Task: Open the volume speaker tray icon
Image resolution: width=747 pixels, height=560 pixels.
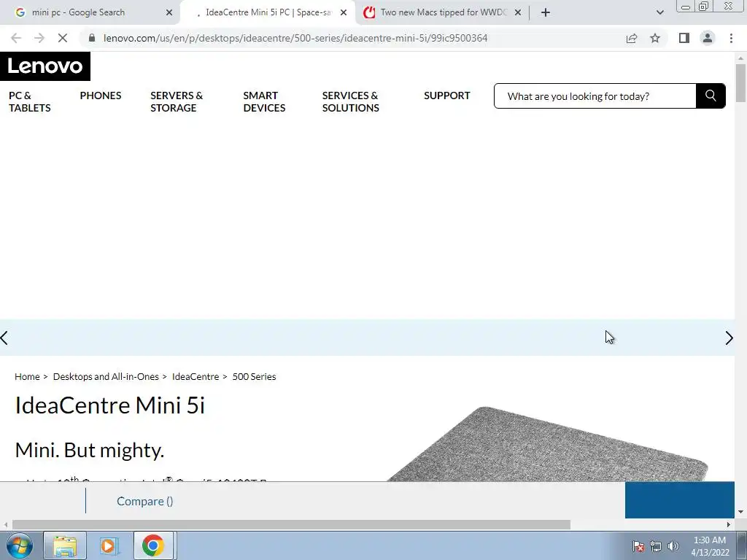Action: (x=673, y=546)
